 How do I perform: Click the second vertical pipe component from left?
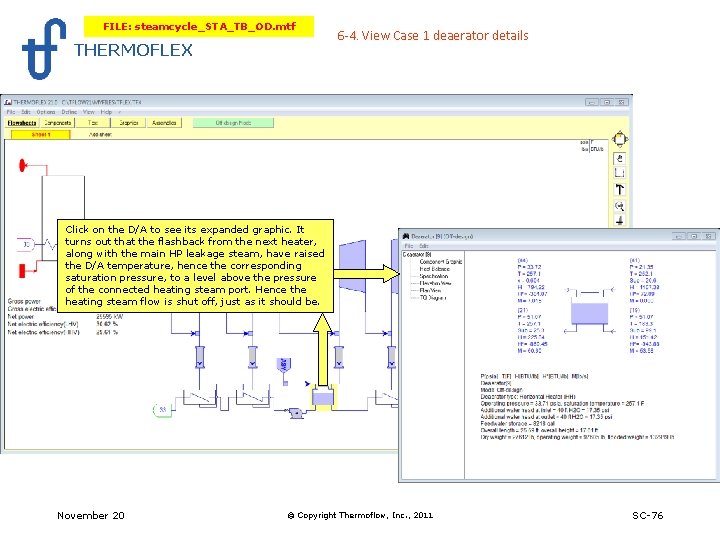tap(252, 357)
